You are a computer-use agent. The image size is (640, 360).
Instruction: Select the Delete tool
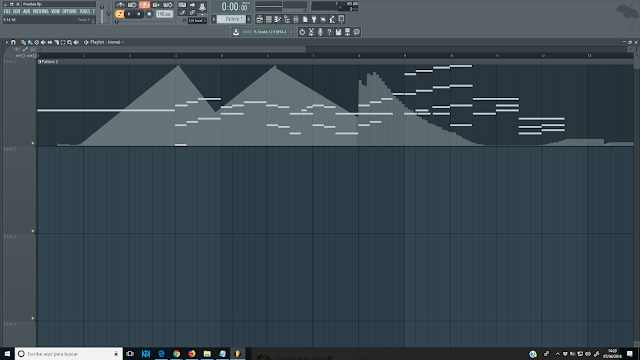(x=37, y=42)
